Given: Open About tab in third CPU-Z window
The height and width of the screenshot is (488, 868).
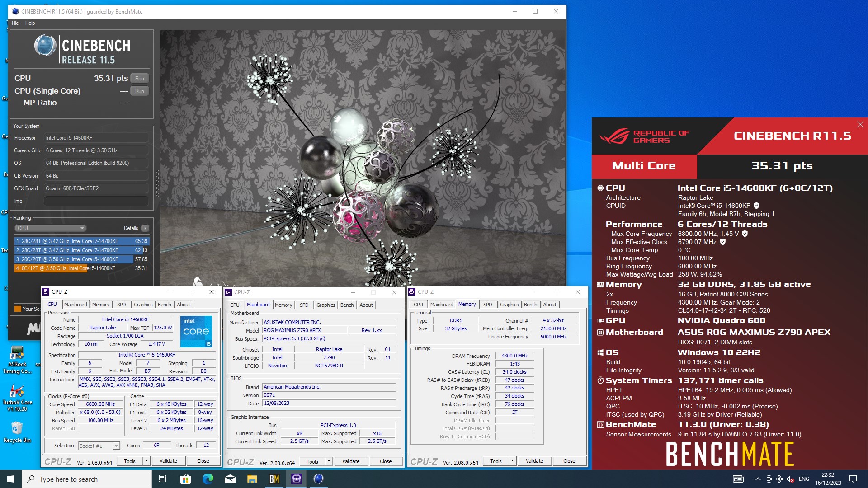Looking at the screenshot, I should [550, 305].
